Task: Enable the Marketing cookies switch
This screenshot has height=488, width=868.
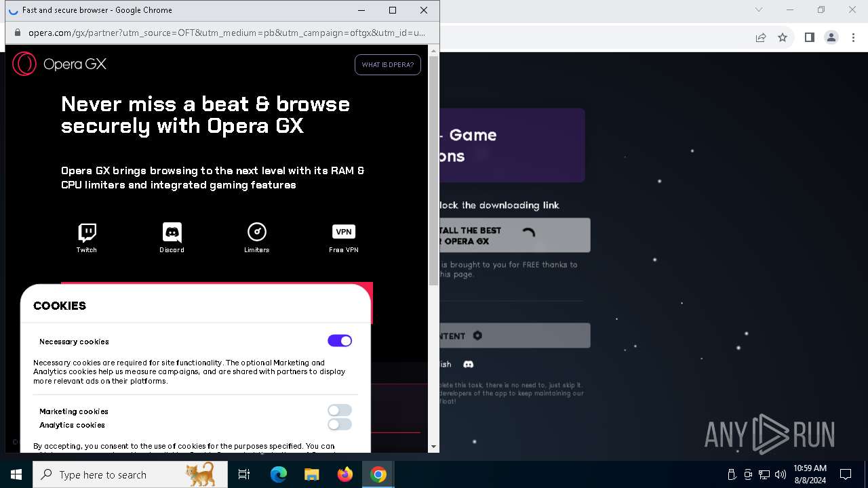Action: [340, 410]
